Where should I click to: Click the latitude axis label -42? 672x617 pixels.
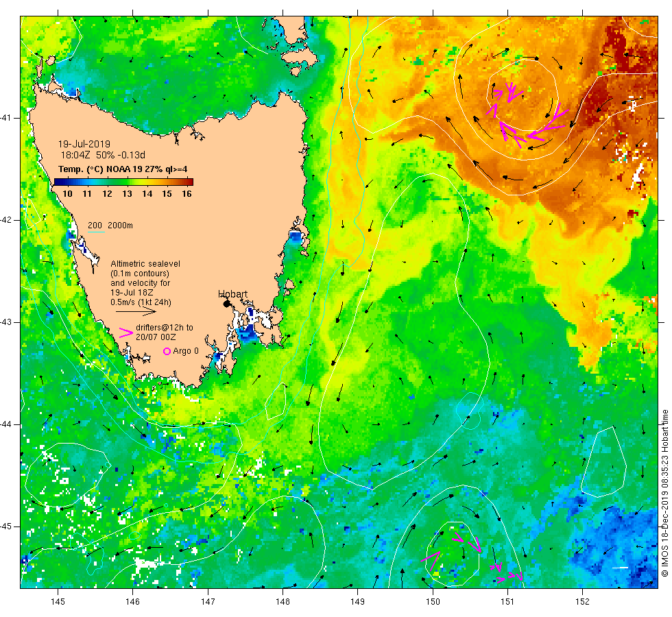tap(5, 220)
